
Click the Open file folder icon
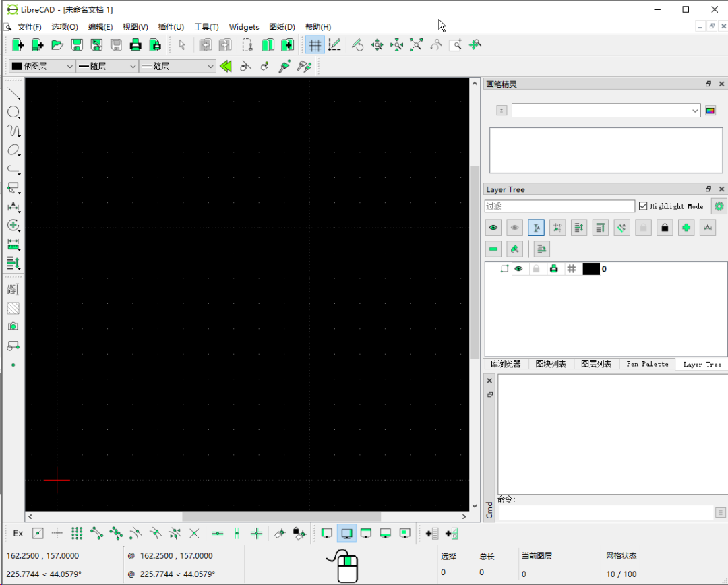coord(57,45)
